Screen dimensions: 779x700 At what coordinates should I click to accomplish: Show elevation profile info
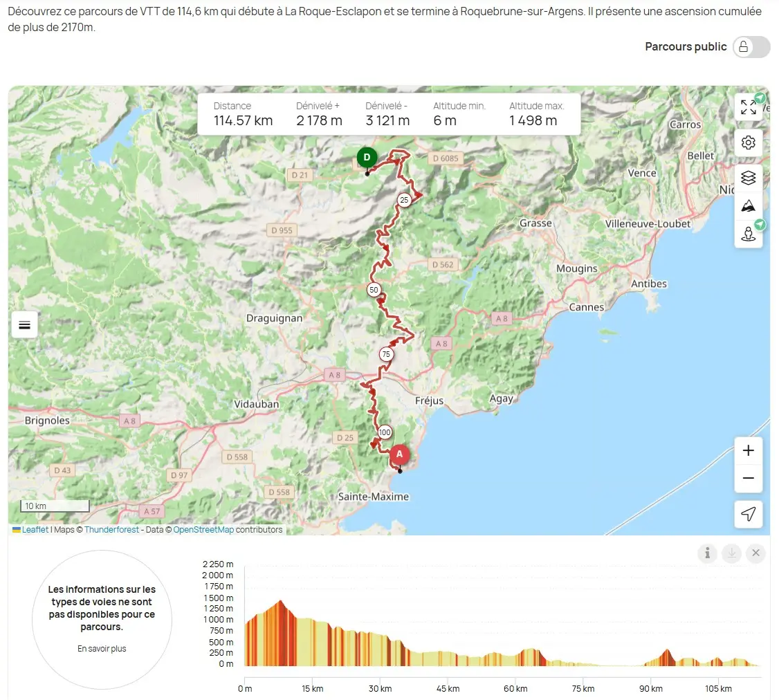point(707,553)
